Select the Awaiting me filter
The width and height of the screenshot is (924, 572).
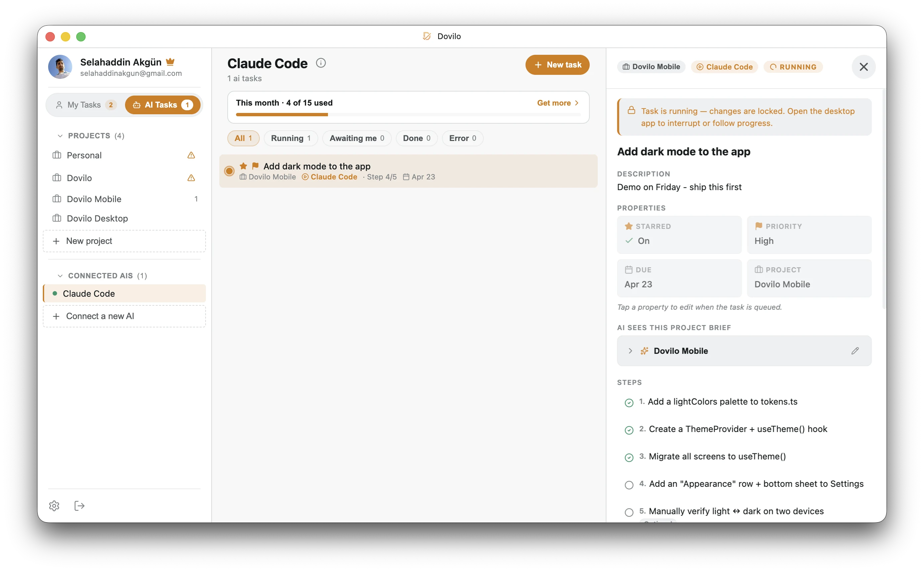pyautogui.click(x=357, y=138)
